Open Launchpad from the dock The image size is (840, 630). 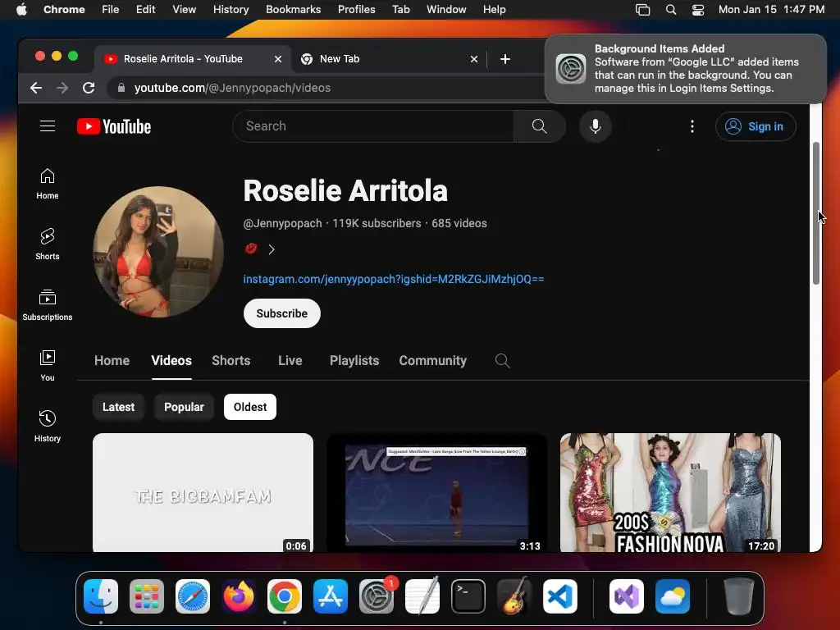[147, 596]
